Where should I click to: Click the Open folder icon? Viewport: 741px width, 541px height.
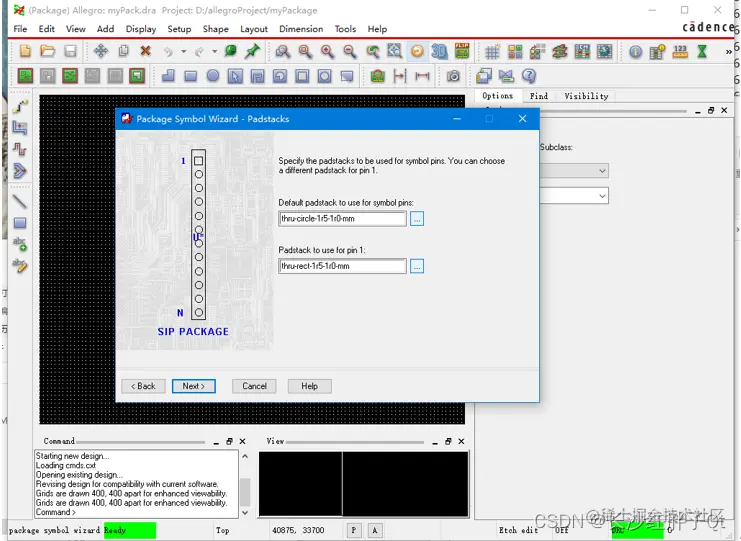coord(47,51)
